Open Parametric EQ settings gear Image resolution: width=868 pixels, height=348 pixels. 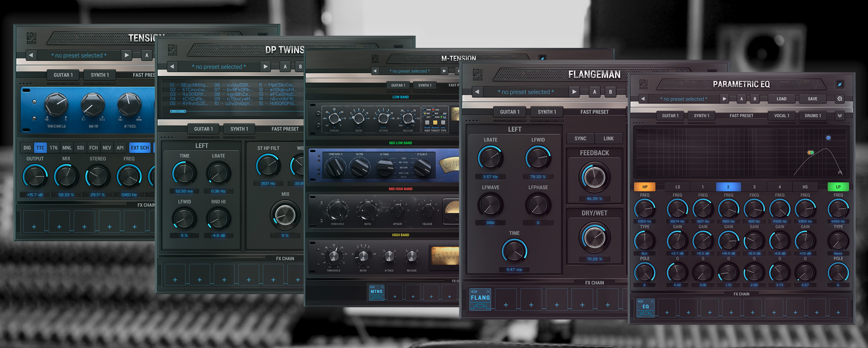click(840, 99)
